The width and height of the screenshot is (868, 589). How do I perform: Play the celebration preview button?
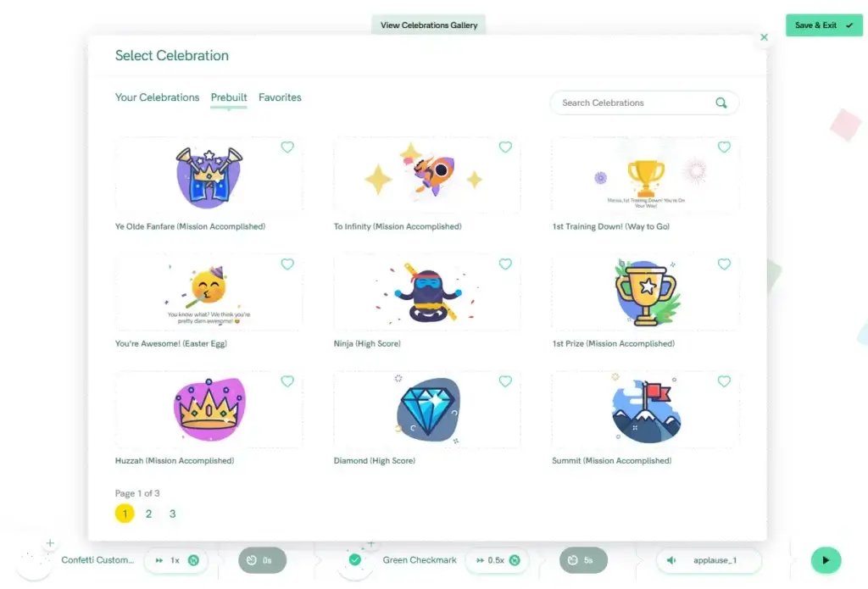(x=826, y=560)
